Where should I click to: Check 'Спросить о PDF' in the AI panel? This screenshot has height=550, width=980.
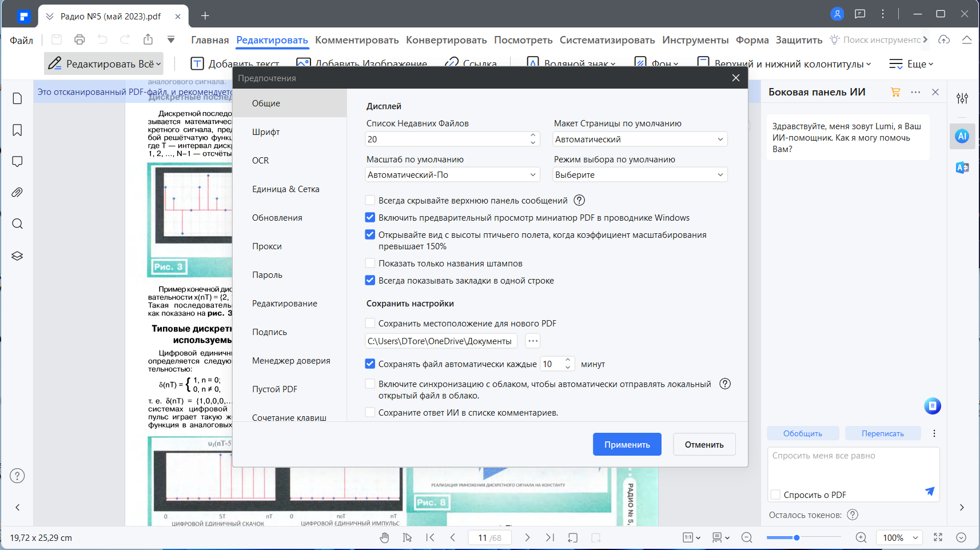pos(775,495)
